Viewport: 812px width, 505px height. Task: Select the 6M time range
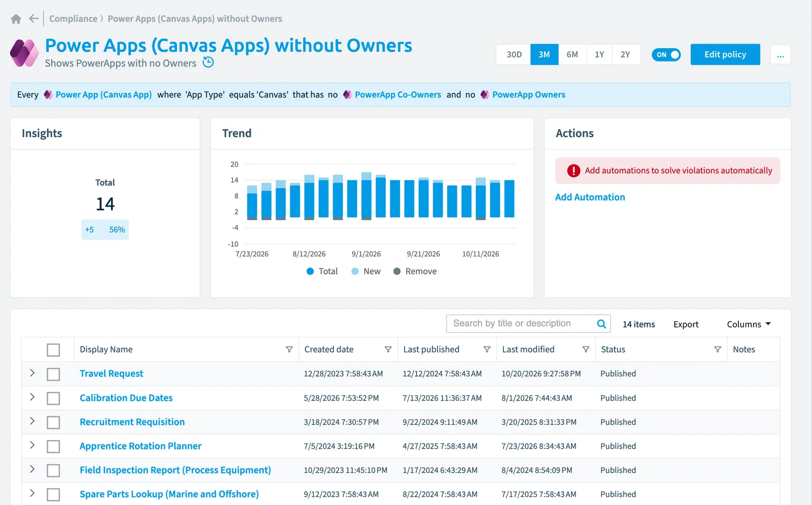point(572,54)
